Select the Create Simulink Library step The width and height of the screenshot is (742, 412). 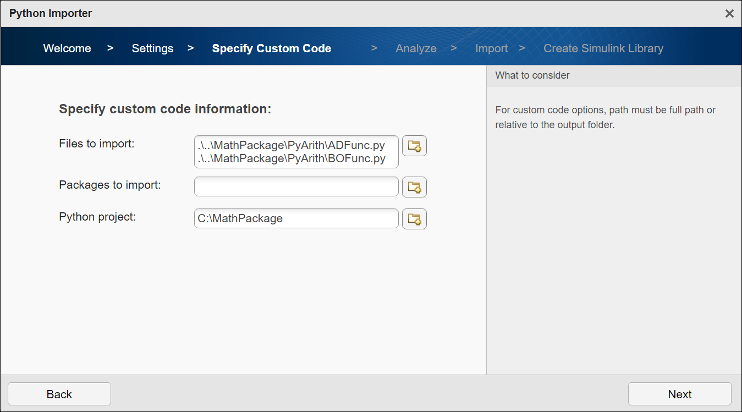pyautogui.click(x=602, y=48)
